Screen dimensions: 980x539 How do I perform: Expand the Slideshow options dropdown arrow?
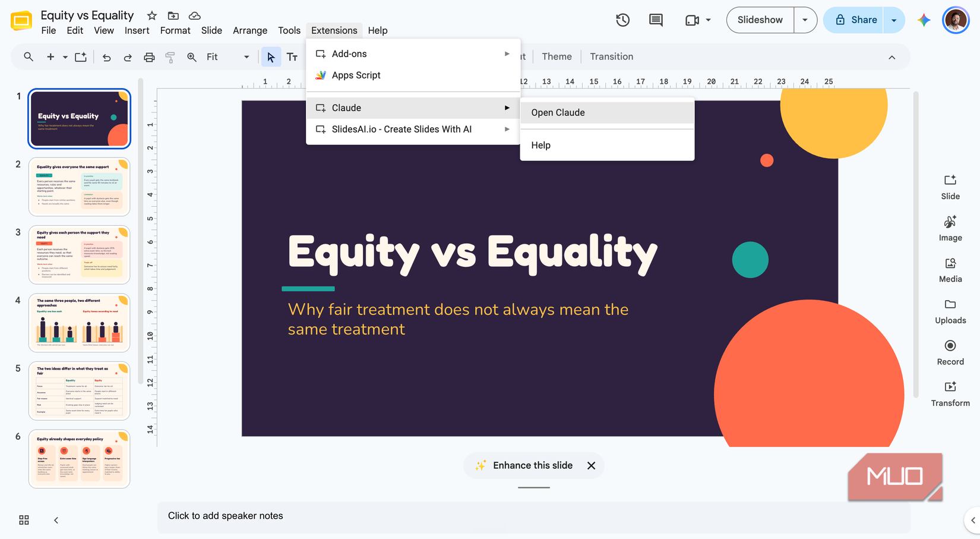tap(805, 20)
